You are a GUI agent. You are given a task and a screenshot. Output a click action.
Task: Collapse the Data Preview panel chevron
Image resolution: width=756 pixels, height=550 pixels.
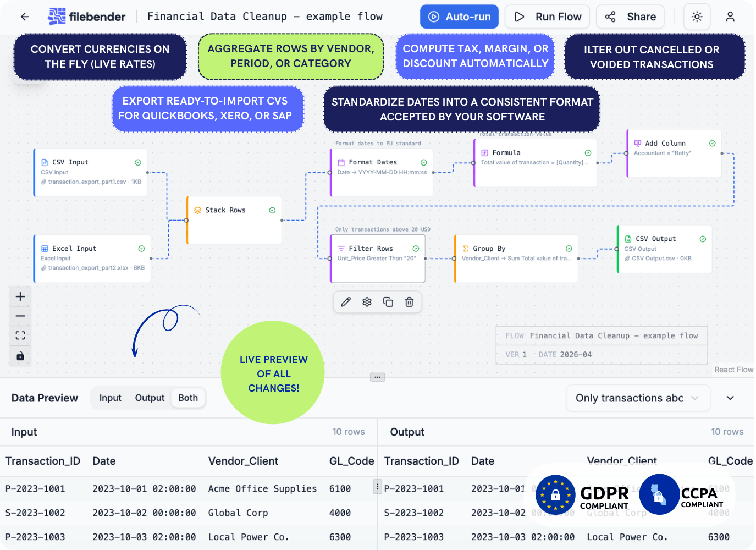click(730, 398)
